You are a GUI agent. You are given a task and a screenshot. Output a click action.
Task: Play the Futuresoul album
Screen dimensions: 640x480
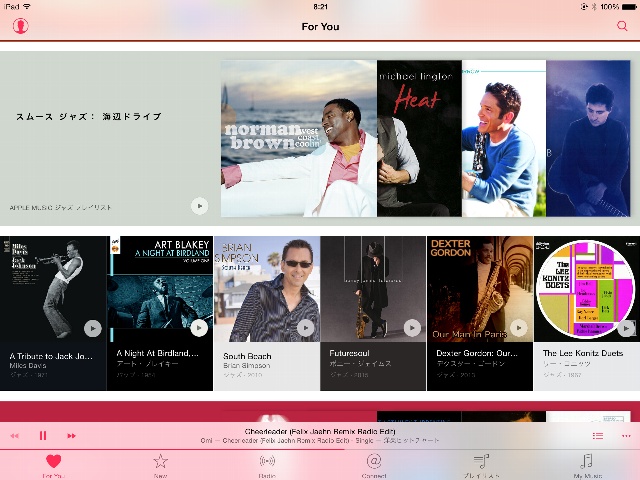412,328
